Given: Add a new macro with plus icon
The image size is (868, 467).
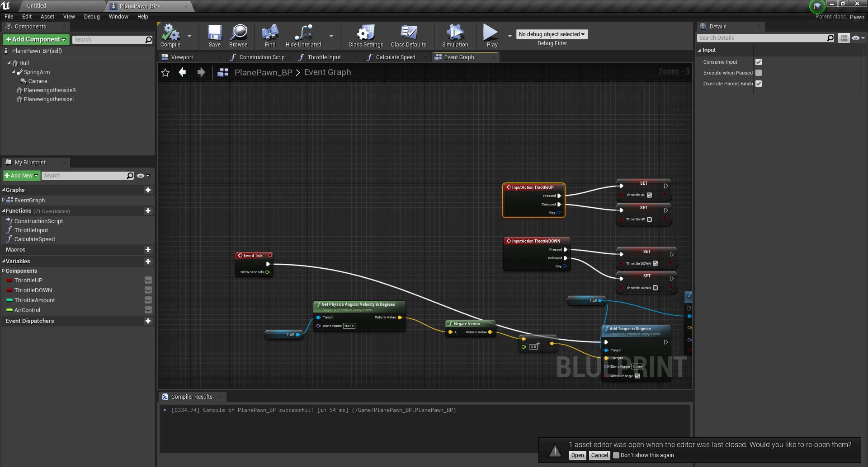Looking at the screenshot, I should [148, 250].
